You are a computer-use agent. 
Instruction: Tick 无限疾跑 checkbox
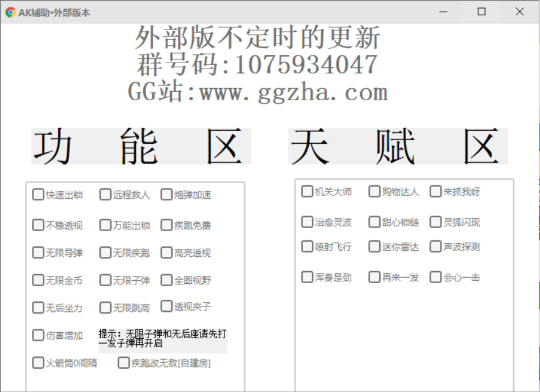[105, 253]
